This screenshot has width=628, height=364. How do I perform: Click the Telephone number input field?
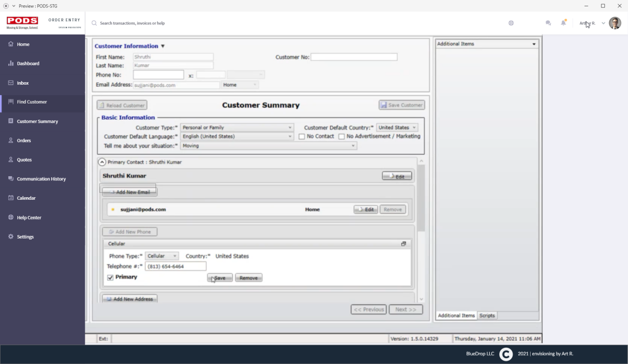(x=175, y=267)
